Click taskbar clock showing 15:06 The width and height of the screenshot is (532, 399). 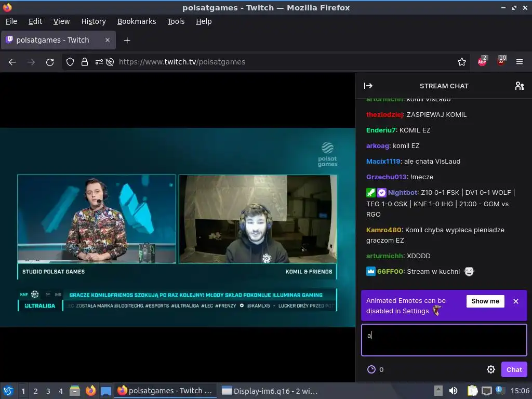click(520, 391)
